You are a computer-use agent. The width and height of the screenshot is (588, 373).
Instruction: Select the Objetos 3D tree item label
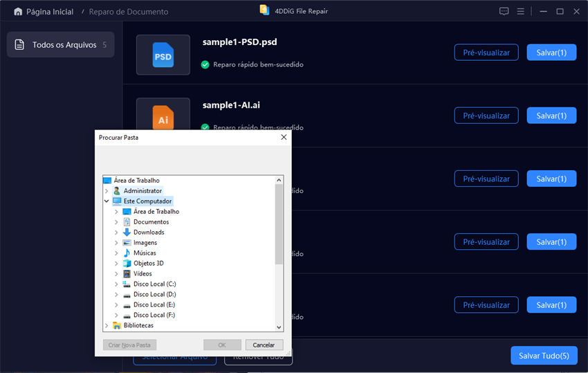click(149, 264)
